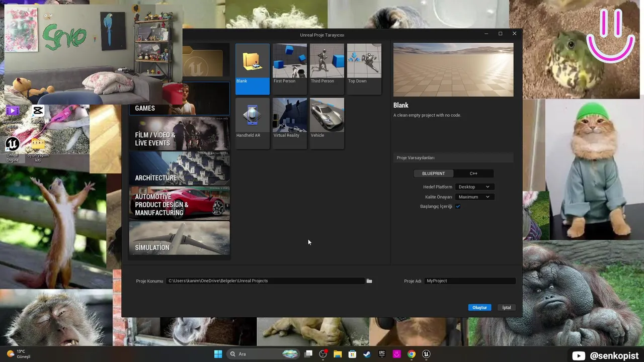Open Task View on the taskbar

point(308,354)
